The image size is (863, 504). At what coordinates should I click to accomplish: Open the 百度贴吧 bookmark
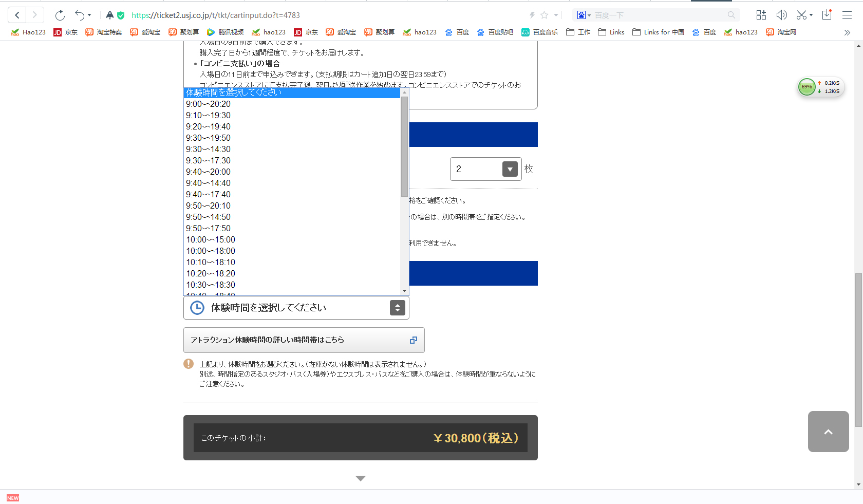[495, 32]
